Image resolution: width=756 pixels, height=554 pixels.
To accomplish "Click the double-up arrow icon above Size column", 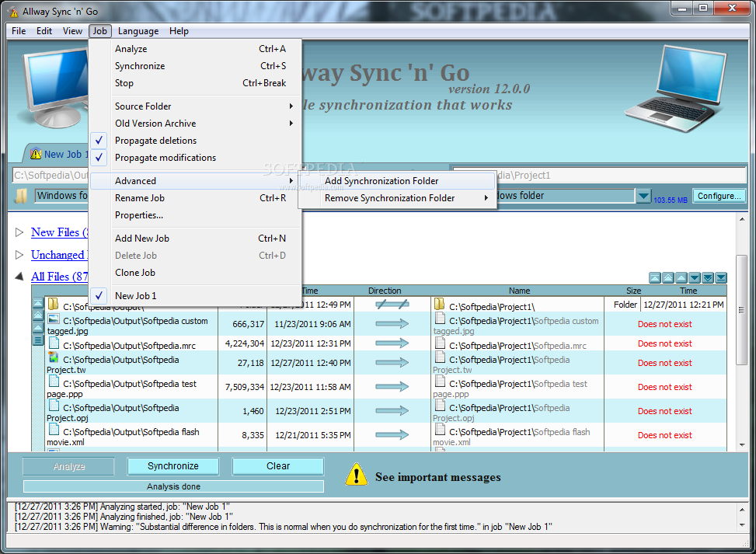I will coord(667,277).
